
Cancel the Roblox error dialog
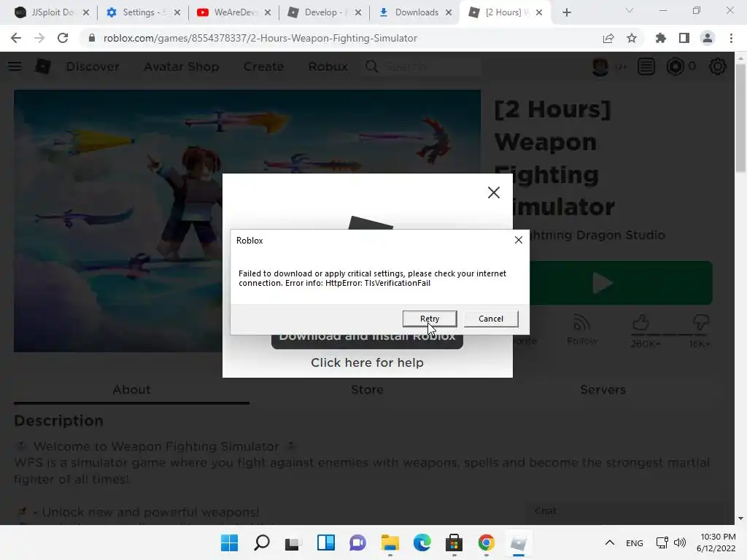[491, 319]
